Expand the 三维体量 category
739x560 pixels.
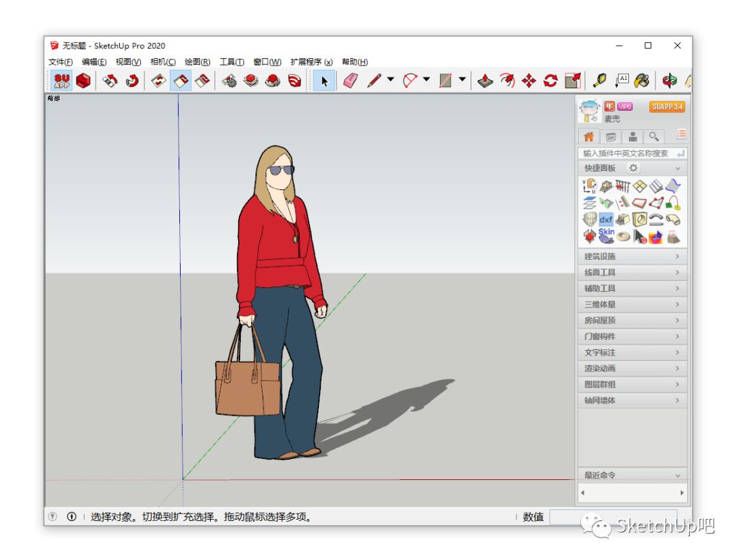click(x=632, y=304)
